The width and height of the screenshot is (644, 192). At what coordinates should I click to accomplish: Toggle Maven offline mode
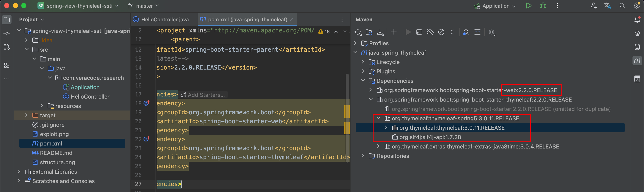(430, 32)
